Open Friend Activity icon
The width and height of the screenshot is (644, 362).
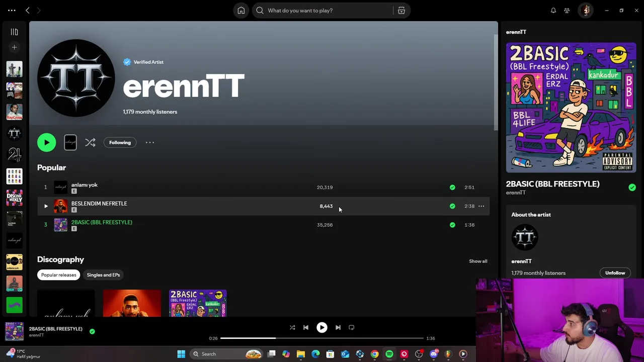(x=567, y=10)
